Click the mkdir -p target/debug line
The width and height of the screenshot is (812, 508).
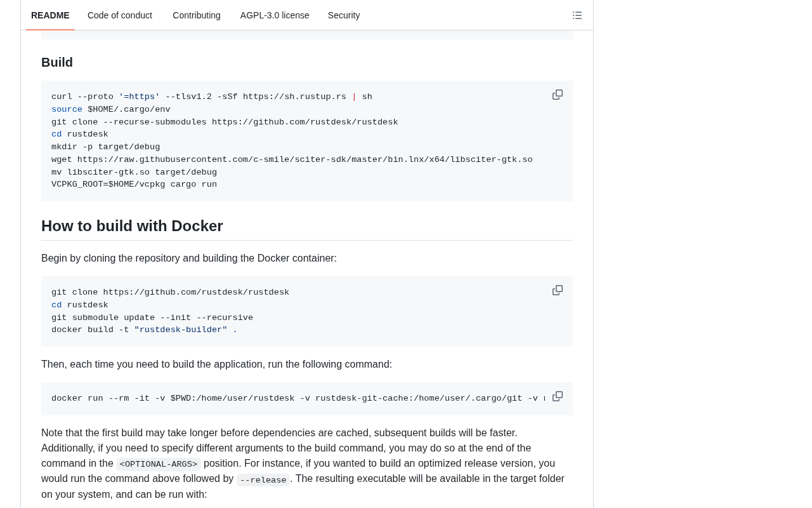pyautogui.click(x=106, y=147)
